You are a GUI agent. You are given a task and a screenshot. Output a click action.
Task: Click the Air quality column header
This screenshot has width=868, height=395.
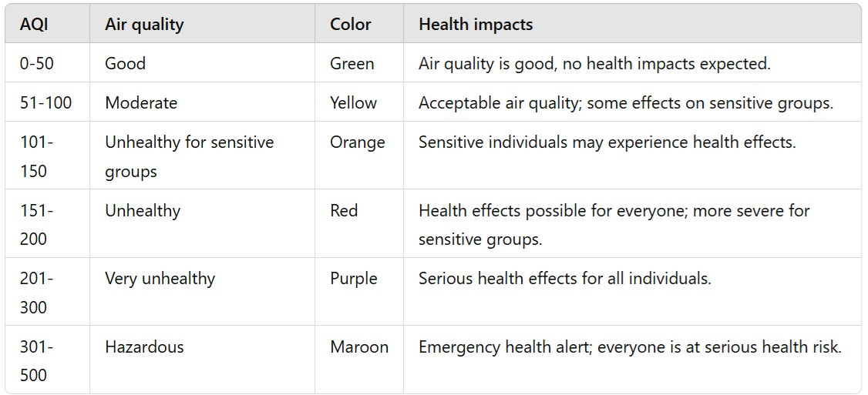(144, 24)
